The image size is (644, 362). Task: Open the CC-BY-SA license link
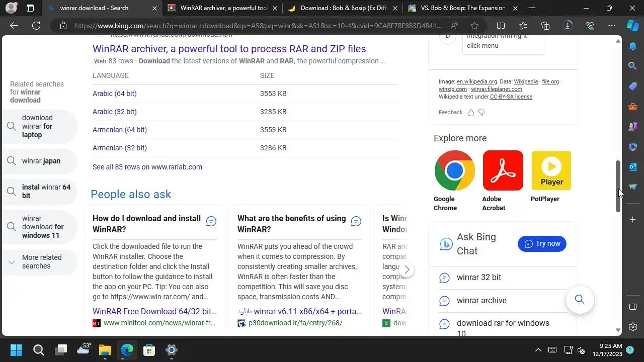[x=511, y=97]
